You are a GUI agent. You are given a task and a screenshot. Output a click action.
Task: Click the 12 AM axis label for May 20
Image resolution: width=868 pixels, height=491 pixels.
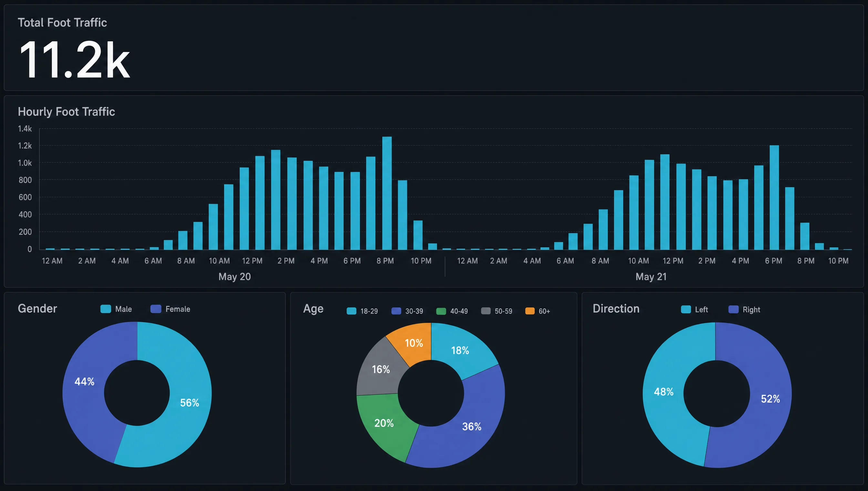pos(52,261)
